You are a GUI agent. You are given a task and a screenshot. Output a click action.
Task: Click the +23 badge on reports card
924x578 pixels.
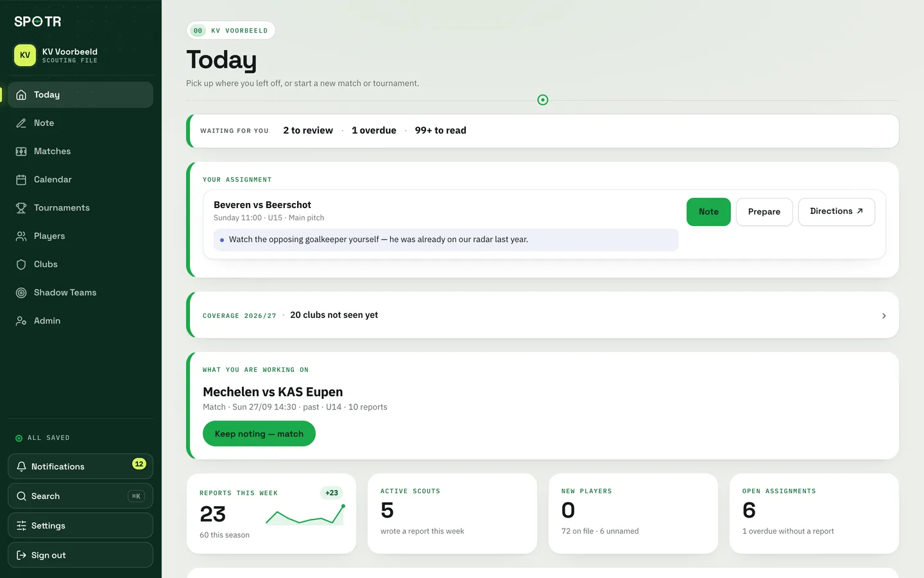331,493
